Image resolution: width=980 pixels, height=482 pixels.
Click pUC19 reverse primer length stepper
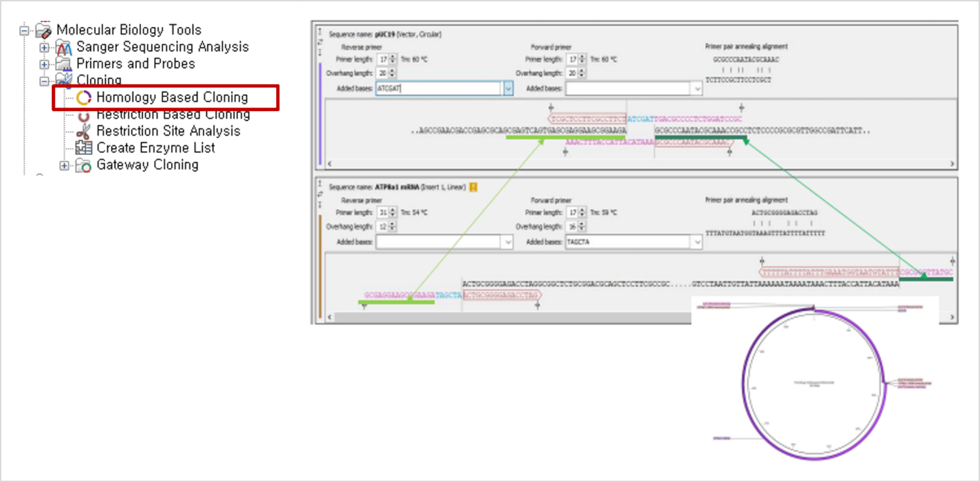(x=392, y=59)
